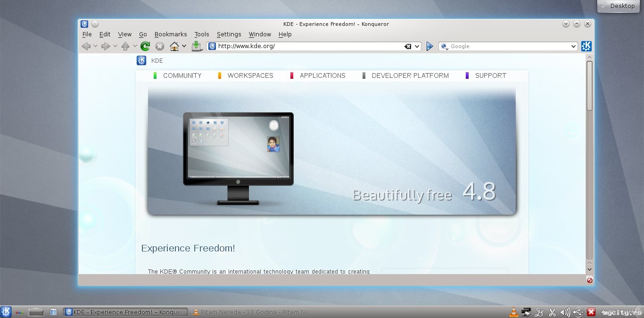Click the blue Go arrow beside address bar
This screenshot has height=318, width=644.
pyautogui.click(x=429, y=46)
